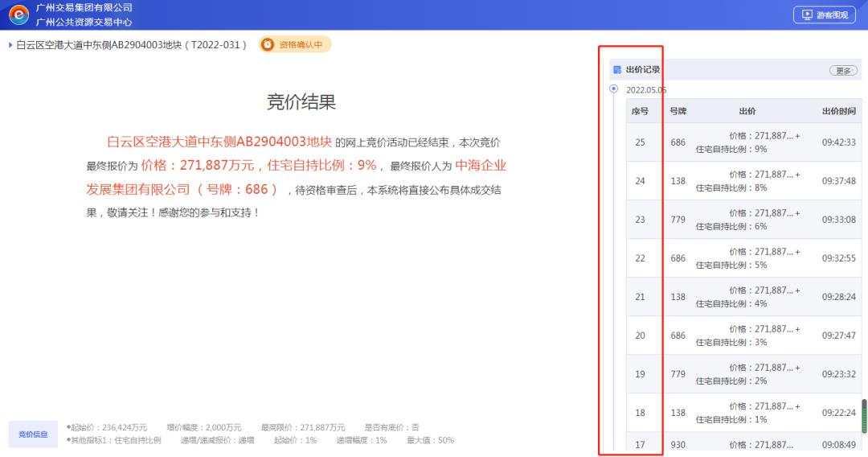
Task: Click the 住宅自持比例:2% bid entry
Action: (731, 381)
